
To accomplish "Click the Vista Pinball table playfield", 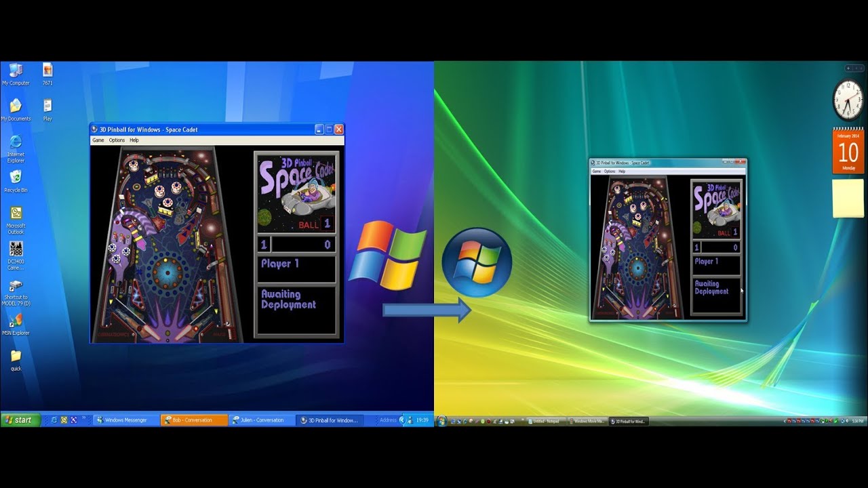I will tap(638, 247).
